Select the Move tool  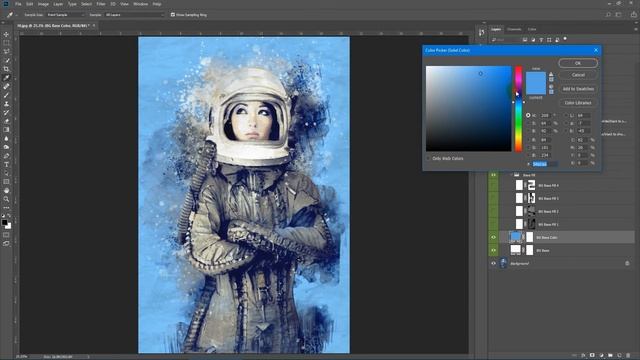pyautogui.click(x=6, y=34)
